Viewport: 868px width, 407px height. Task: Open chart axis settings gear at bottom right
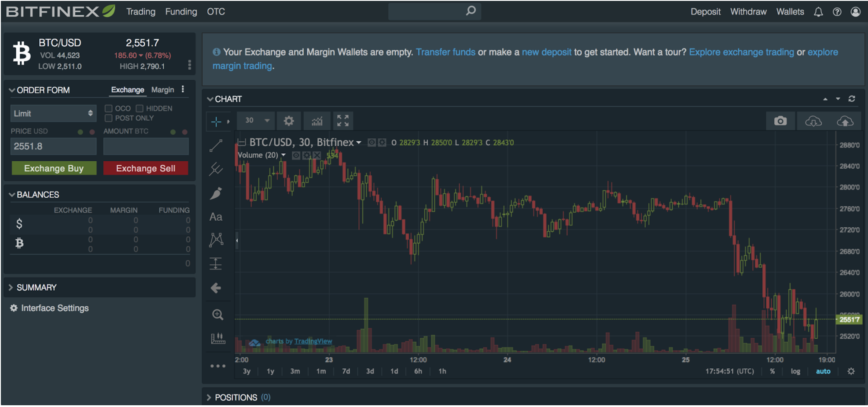coord(851,371)
